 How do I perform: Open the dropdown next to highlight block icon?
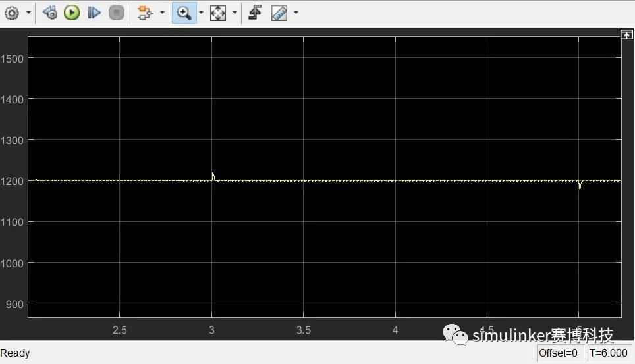click(x=162, y=13)
